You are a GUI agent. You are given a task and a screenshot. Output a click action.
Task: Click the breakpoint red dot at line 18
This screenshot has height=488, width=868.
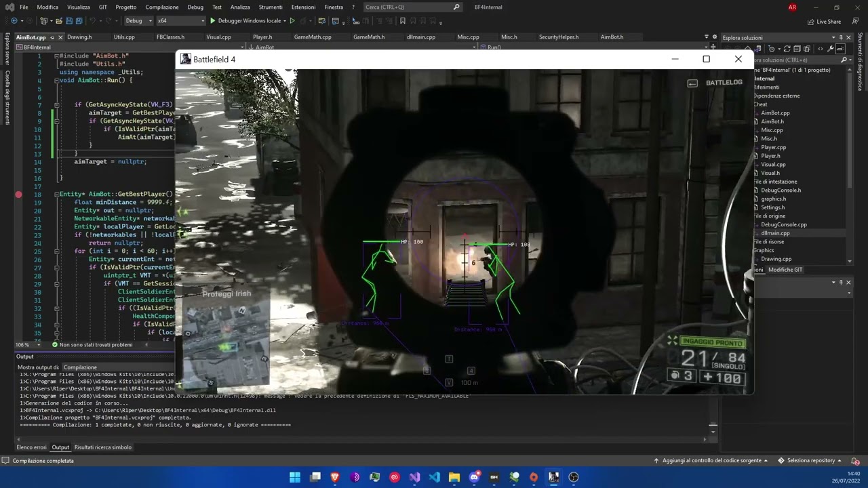tap(18, 195)
